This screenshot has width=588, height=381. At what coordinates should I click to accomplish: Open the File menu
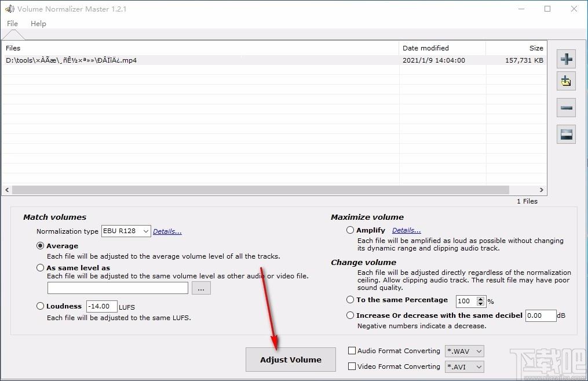pyautogui.click(x=12, y=23)
